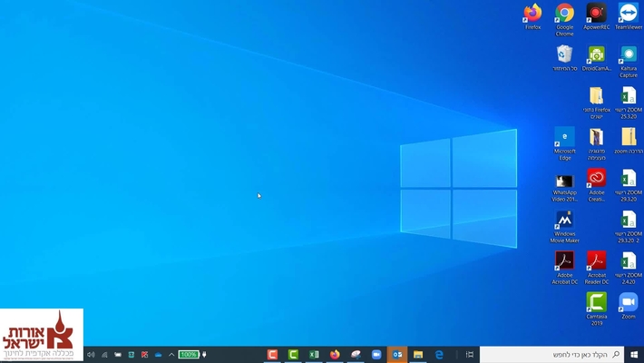Screen dimensions: 644x363
Task: Select the ZOOM 25.3.20 Excel file
Action: (629, 103)
